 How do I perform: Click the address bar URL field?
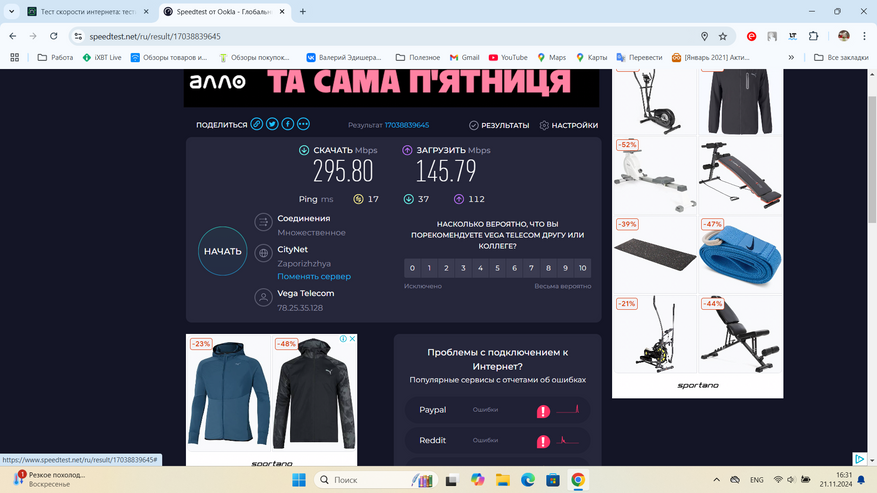tap(392, 36)
